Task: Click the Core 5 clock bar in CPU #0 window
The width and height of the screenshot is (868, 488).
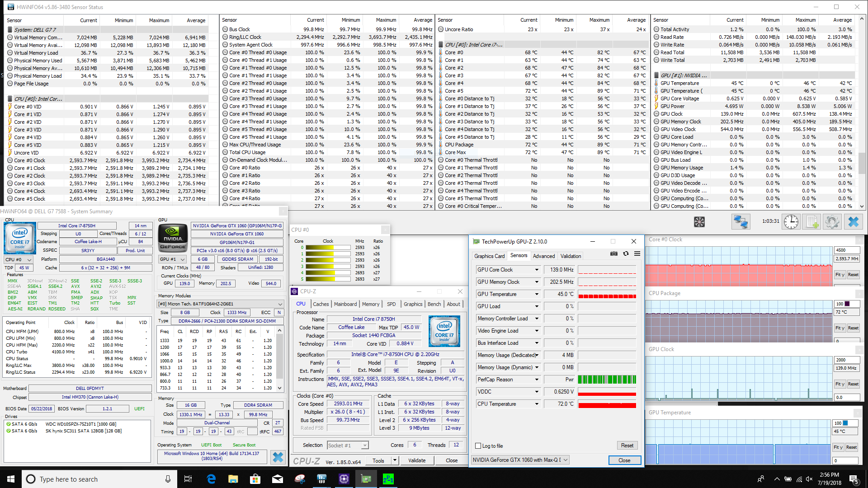Action: pyautogui.click(x=328, y=279)
